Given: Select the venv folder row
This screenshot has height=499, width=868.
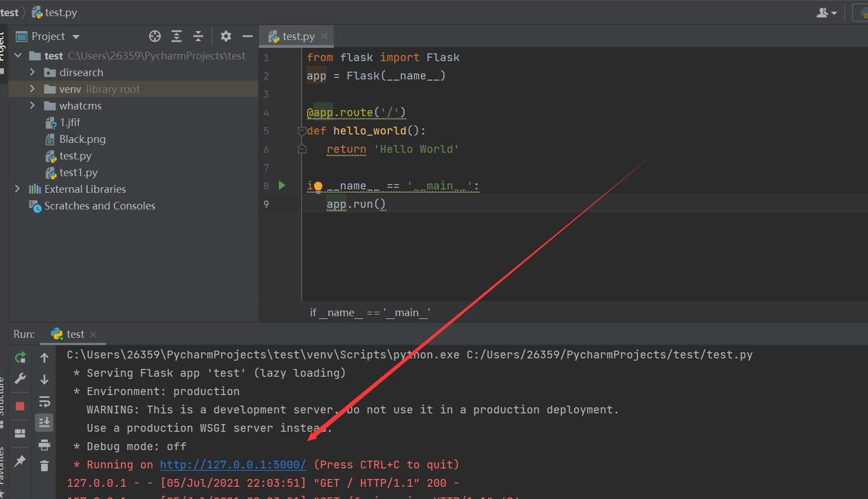Looking at the screenshot, I should click(x=133, y=89).
